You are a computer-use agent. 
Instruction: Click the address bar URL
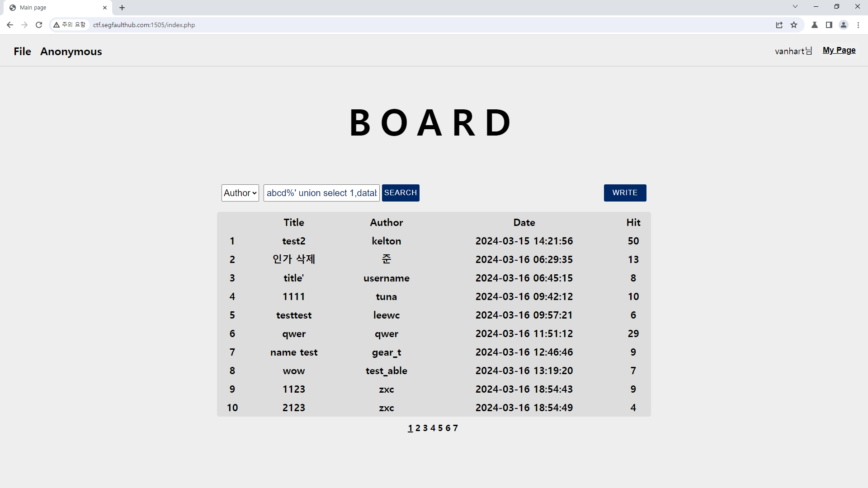pos(144,25)
